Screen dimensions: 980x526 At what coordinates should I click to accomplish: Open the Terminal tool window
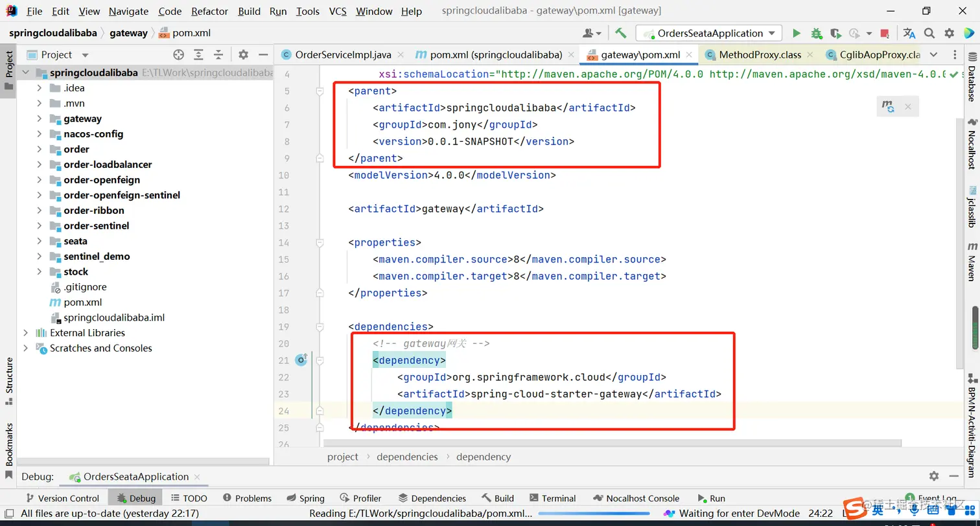pyautogui.click(x=552, y=498)
